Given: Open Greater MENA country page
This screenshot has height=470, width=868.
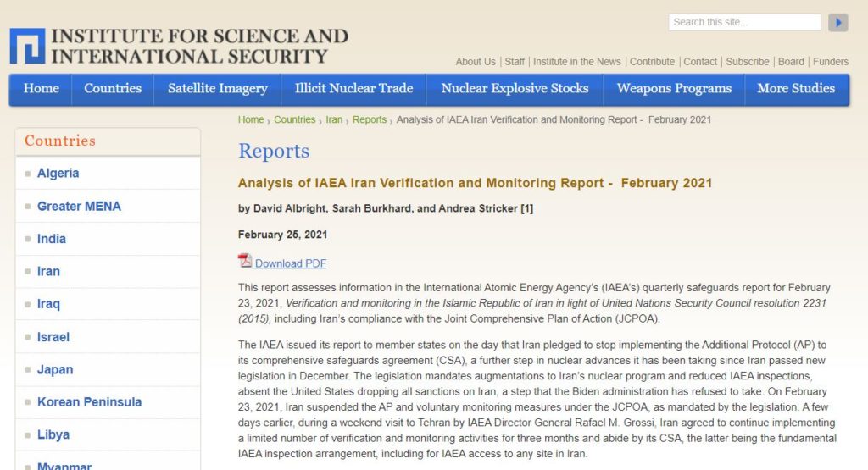Looking at the screenshot, I should pos(79,207).
